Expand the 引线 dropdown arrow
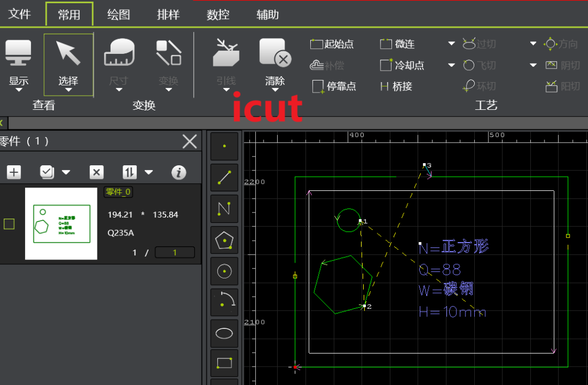The width and height of the screenshot is (588, 385). coord(226,90)
